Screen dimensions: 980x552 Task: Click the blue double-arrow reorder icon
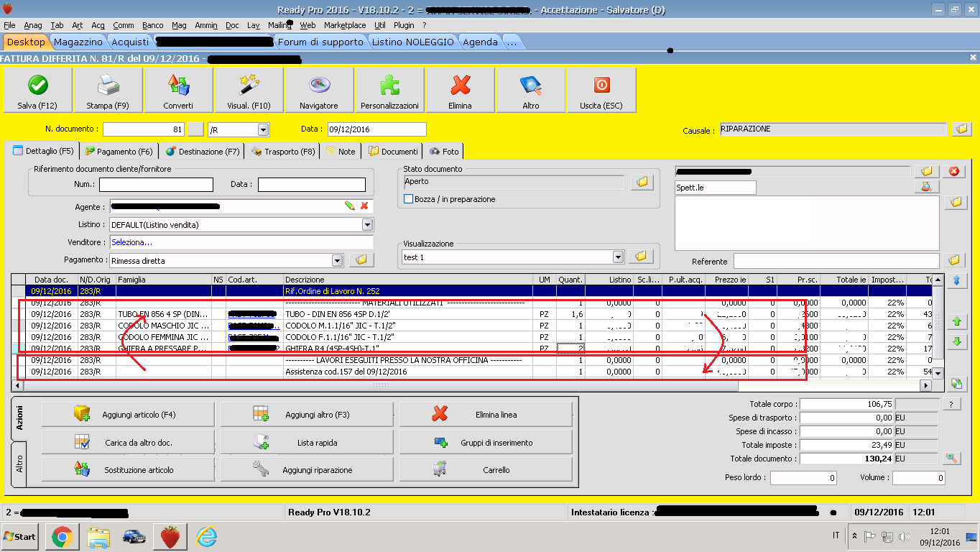coord(956,280)
